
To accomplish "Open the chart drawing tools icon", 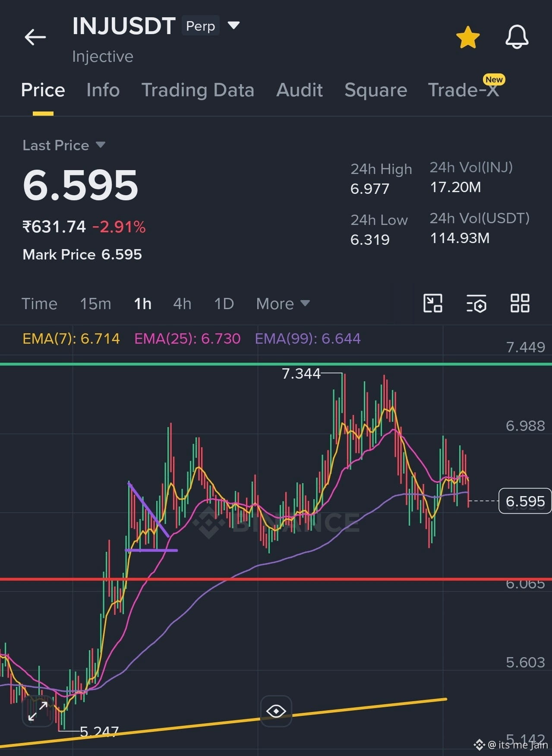I will (433, 303).
